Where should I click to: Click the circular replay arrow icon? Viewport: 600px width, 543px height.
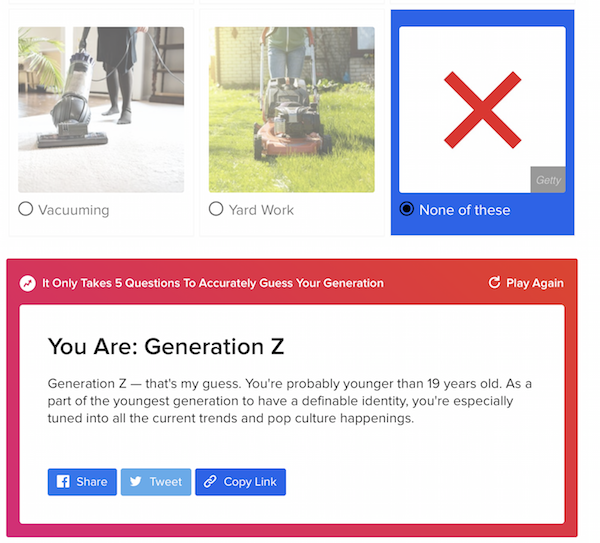pos(494,282)
